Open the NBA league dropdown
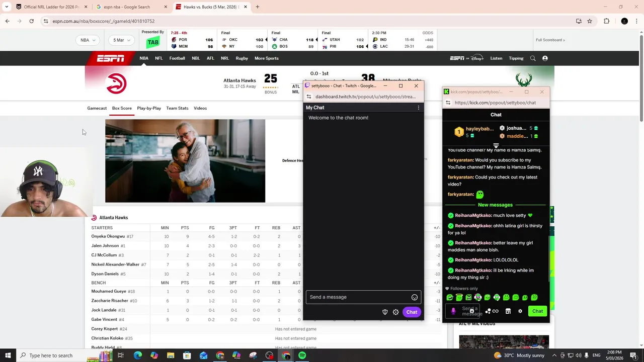 [x=88, y=40]
